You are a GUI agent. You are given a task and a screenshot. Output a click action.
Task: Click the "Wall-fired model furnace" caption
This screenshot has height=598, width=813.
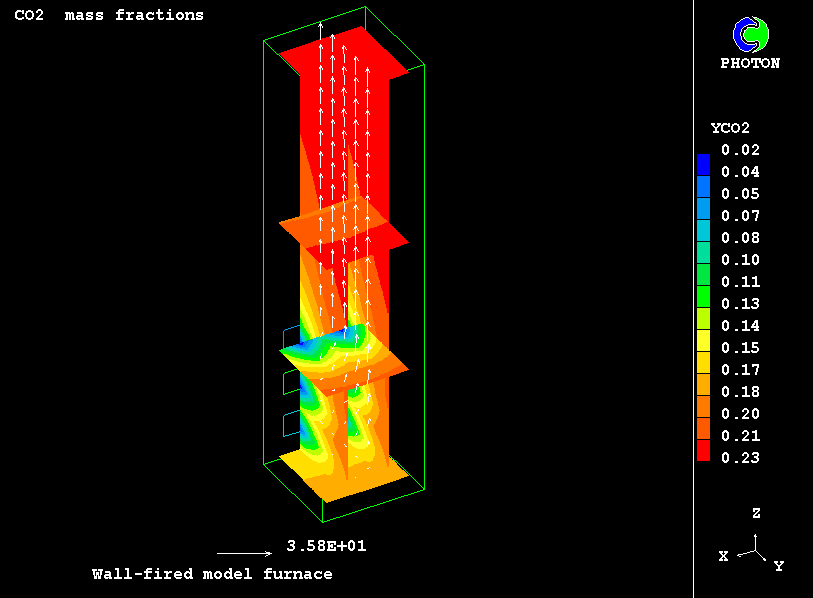pos(212,574)
